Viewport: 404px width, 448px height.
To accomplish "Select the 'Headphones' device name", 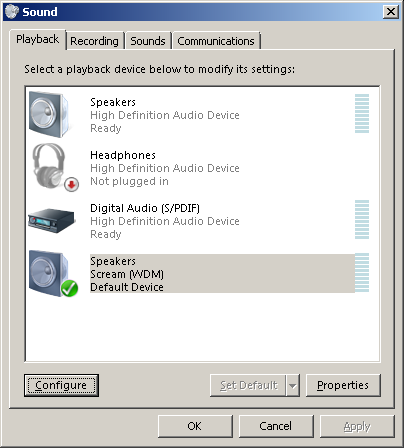I will (123, 155).
